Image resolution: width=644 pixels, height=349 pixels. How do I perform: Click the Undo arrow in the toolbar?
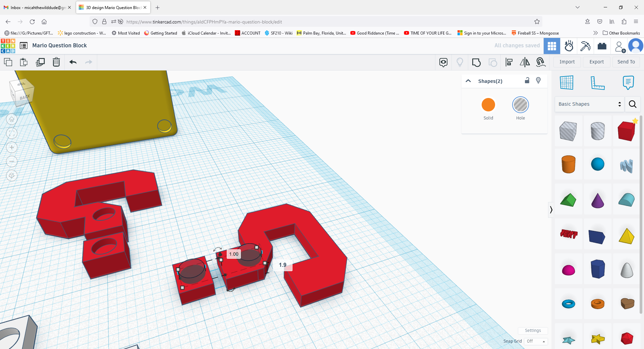(x=73, y=62)
